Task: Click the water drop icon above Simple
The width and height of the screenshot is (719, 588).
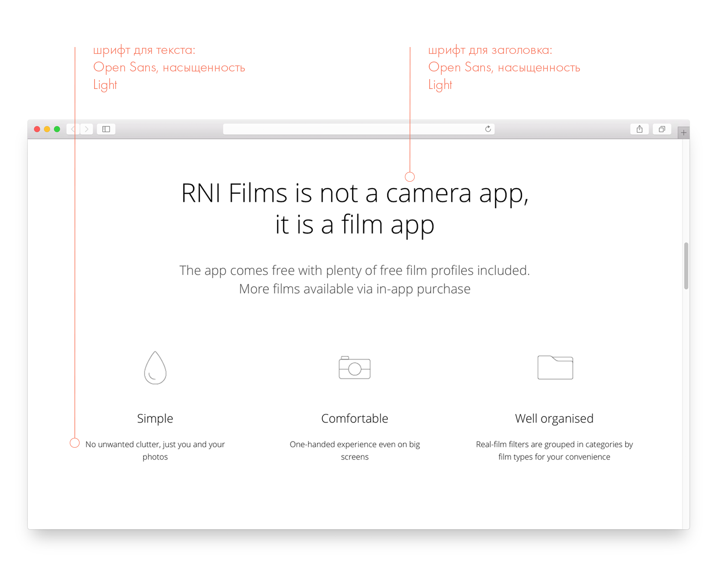Action: pos(155,368)
